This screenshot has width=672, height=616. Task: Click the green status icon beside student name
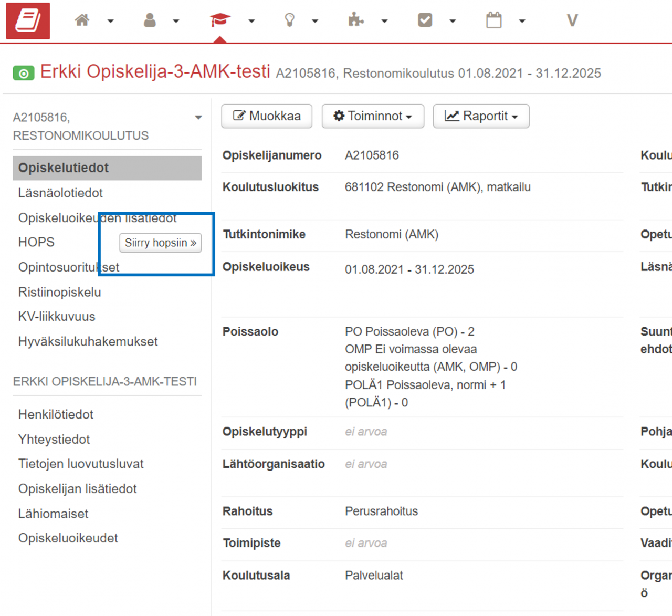click(24, 74)
